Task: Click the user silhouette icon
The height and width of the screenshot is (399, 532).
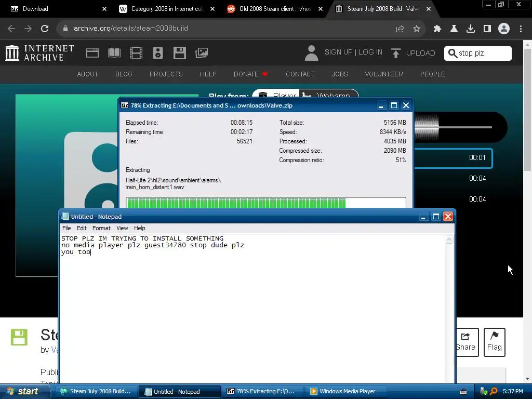Action: 311,53
